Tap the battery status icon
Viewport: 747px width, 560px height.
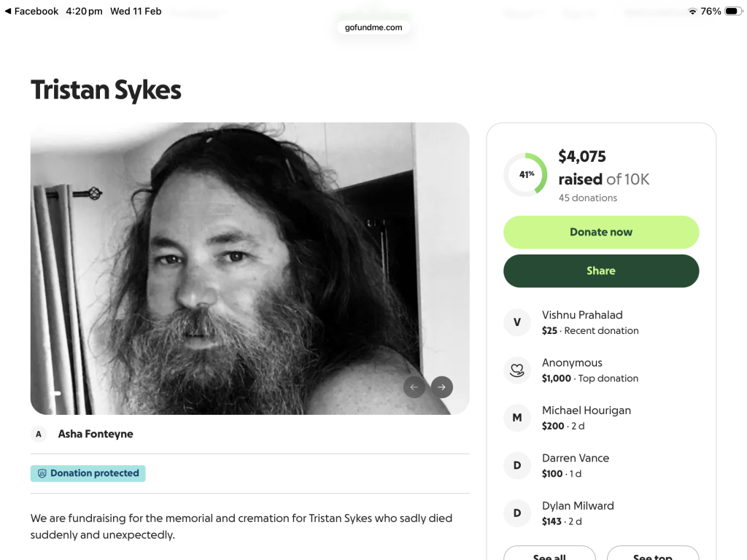coord(732,12)
